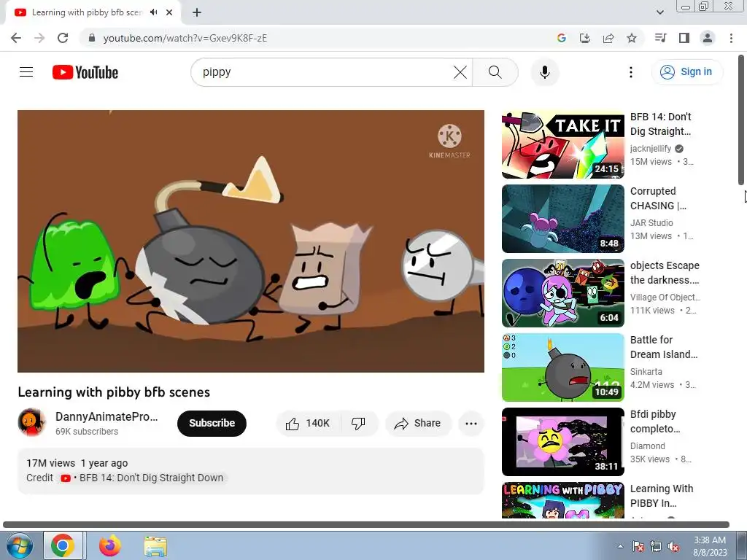Open DannyAnimatePro channel name link
This screenshot has width=747, height=560.
pos(107,416)
